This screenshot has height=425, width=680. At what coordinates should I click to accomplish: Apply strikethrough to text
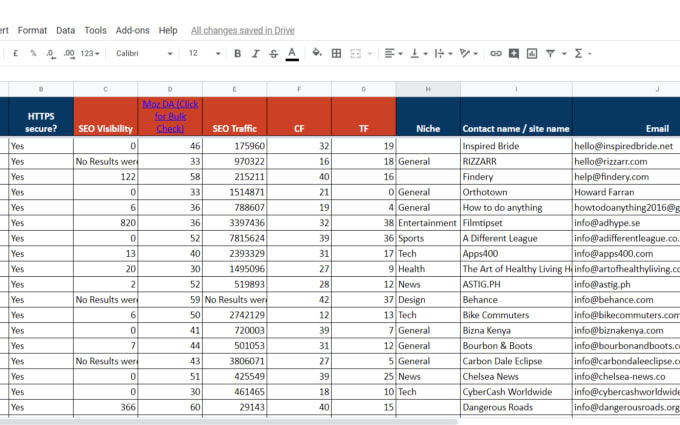coord(274,53)
